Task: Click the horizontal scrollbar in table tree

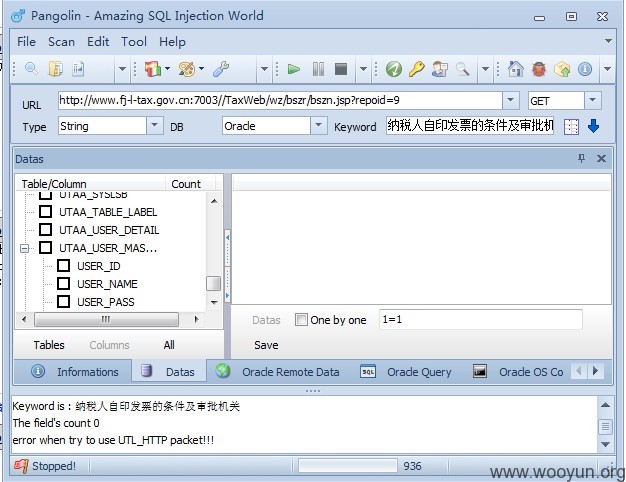Action: point(106,319)
